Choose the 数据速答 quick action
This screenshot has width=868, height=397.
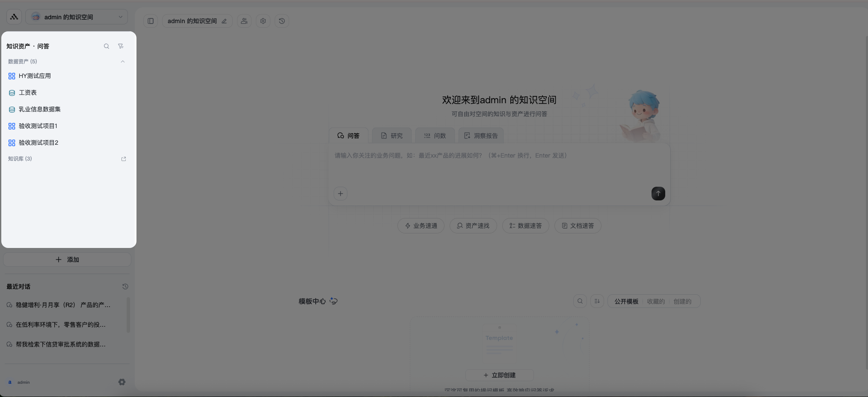pyautogui.click(x=526, y=226)
